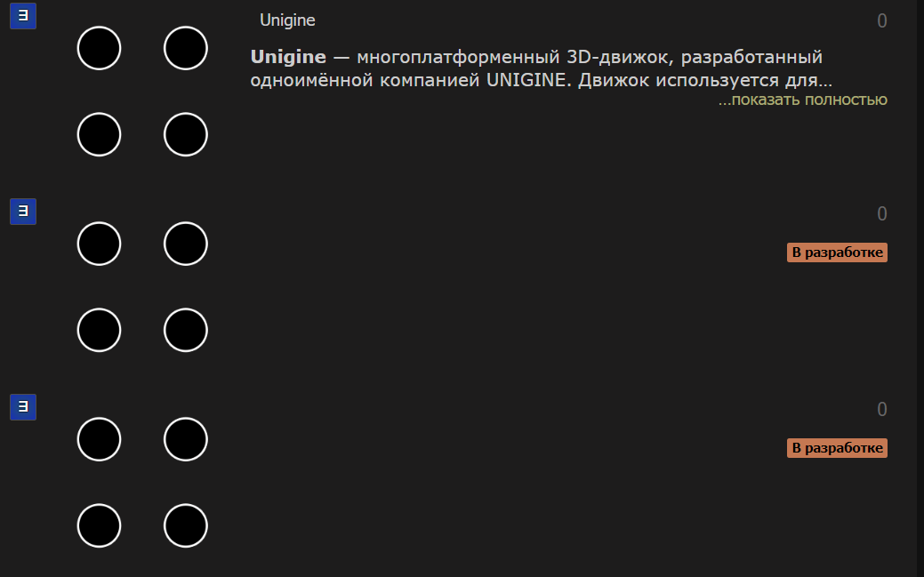Select top-right circle in Unigine entry thumbnail
Screen dimensions: 924x577
tap(185, 48)
